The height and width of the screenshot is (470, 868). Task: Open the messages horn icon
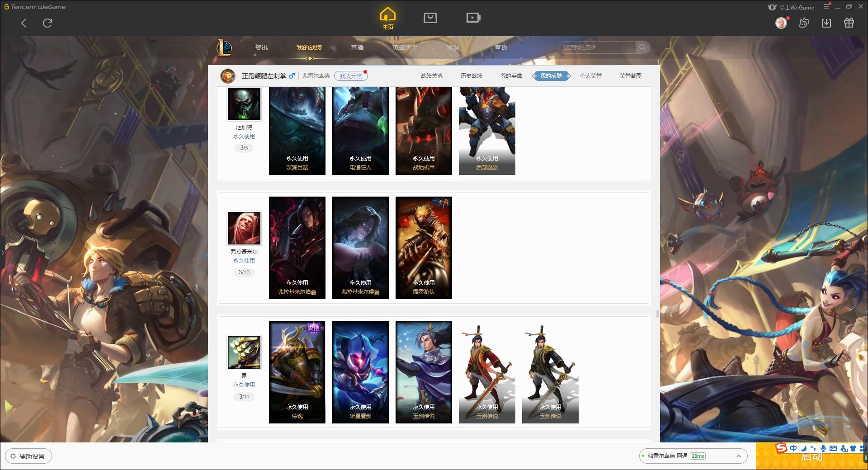[x=804, y=23]
